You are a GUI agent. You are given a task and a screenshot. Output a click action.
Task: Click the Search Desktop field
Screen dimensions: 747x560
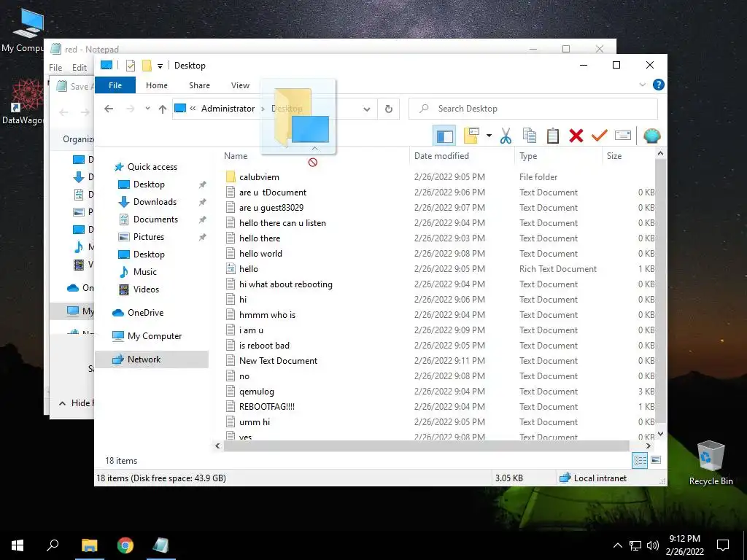click(x=533, y=109)
